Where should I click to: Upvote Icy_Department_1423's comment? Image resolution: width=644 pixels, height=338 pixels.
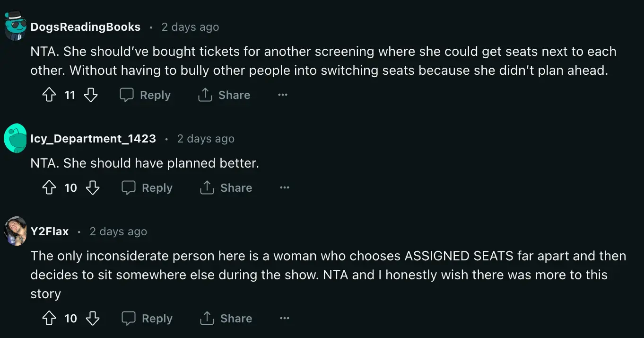49,187
